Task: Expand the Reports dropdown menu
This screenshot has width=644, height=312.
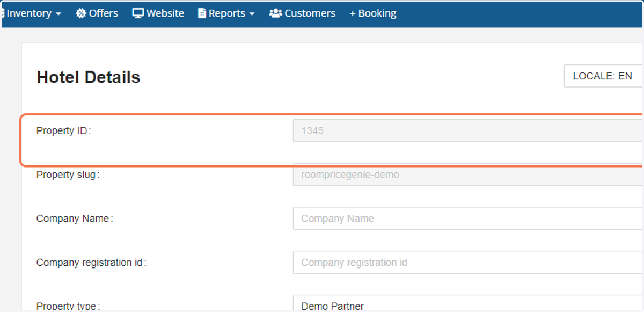Action: [226, 13]
